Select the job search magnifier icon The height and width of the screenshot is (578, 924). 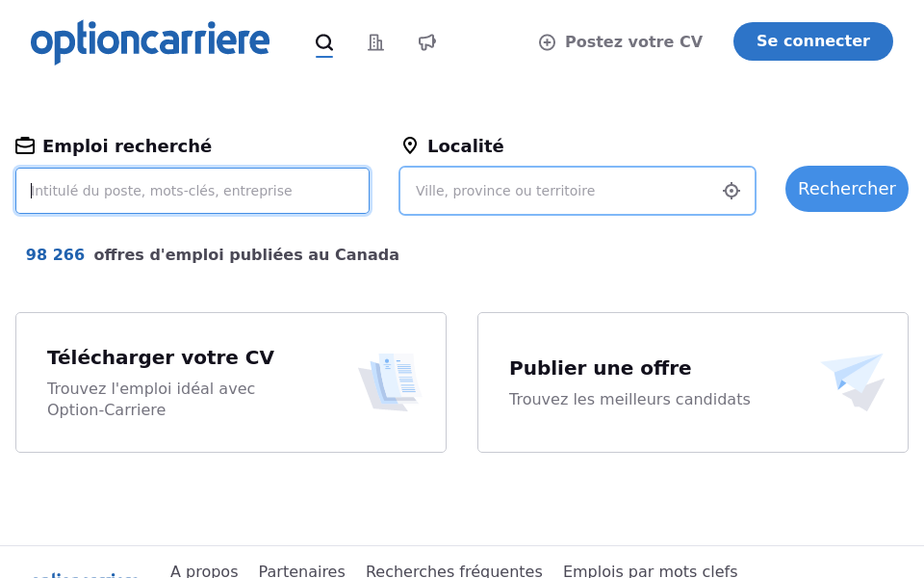tap(324, 42)
